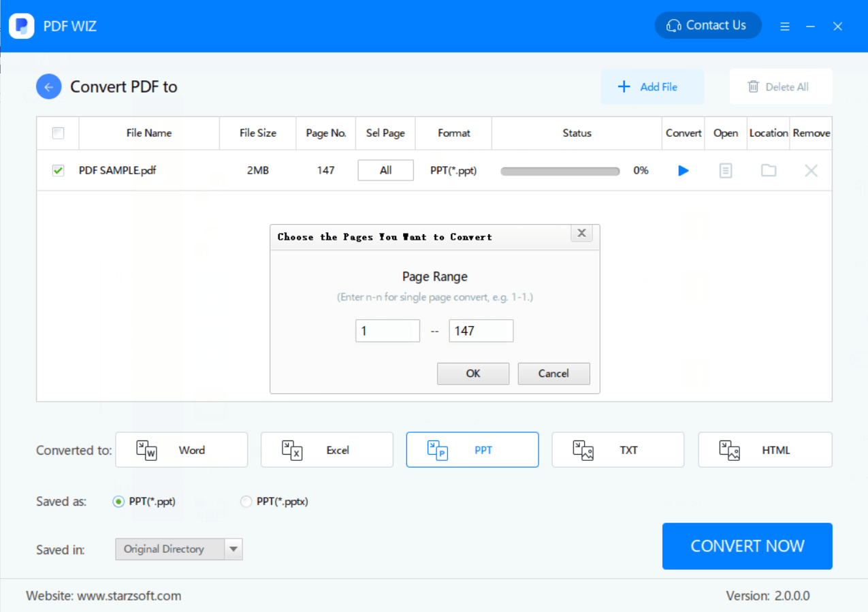The width and height of the screenshot is (868, 612).
Task: Open the converted file via the document icon
Action: [x=725, y=171]
